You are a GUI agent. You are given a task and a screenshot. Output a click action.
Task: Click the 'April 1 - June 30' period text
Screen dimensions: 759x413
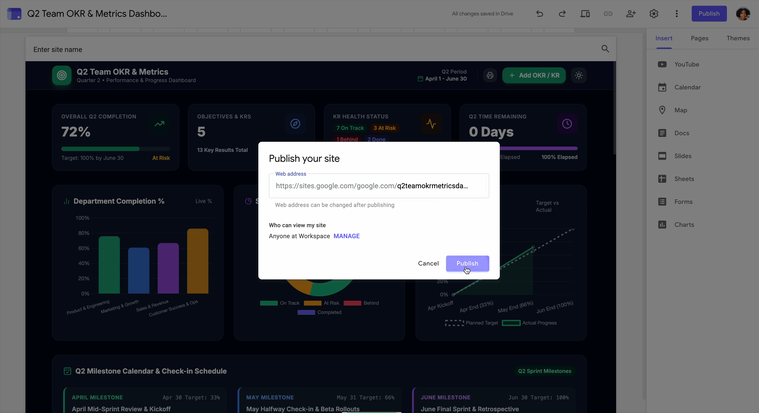[446, 79]
